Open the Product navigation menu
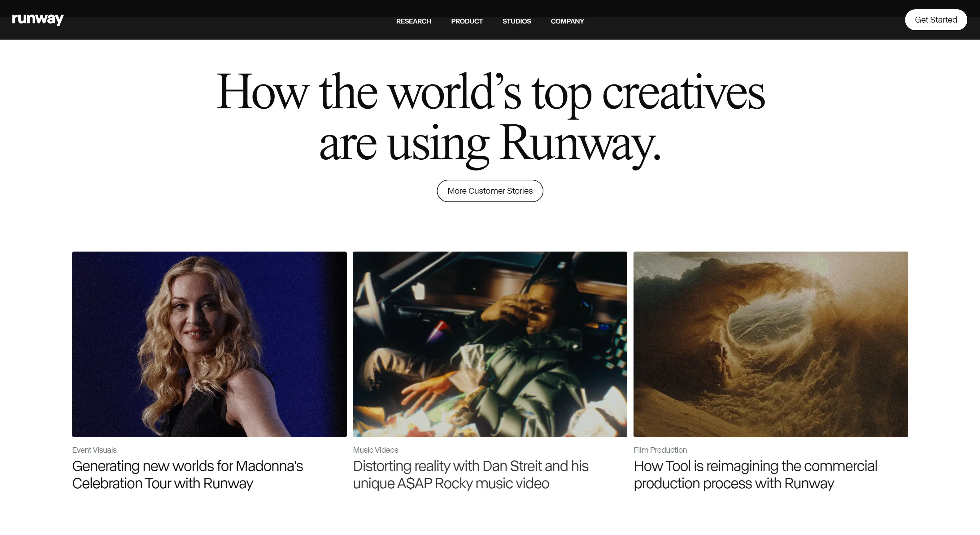Image resolution: width=980 pixels, height=535 pixels. (x=466, y=21)
